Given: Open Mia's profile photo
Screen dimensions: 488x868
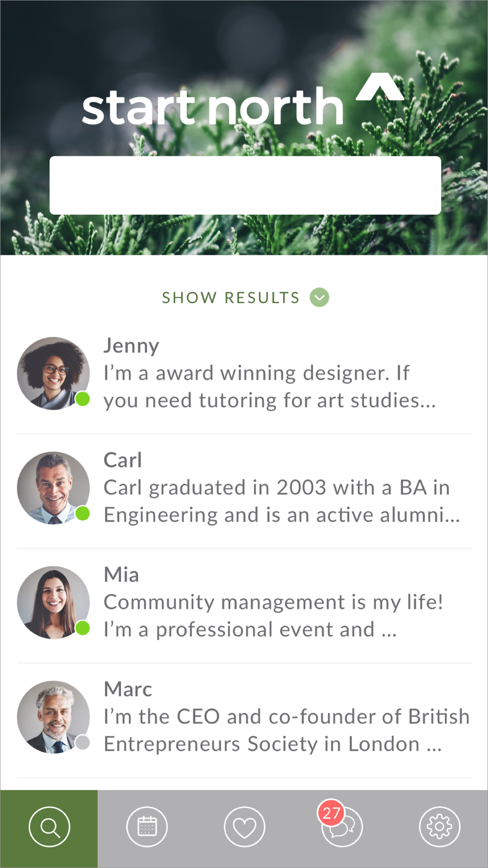Looking at the screenshot, I should coord(53,602).
